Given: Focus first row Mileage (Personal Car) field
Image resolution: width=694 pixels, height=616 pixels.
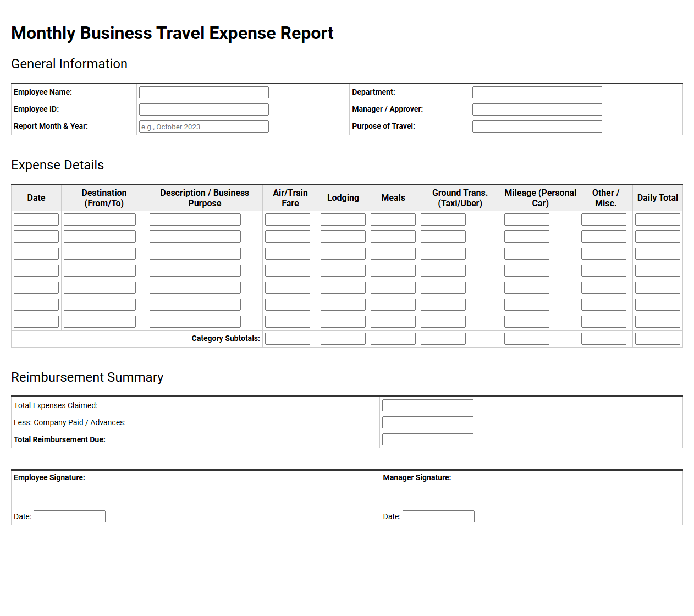Looking at the screenshot, I should [527, 219].
